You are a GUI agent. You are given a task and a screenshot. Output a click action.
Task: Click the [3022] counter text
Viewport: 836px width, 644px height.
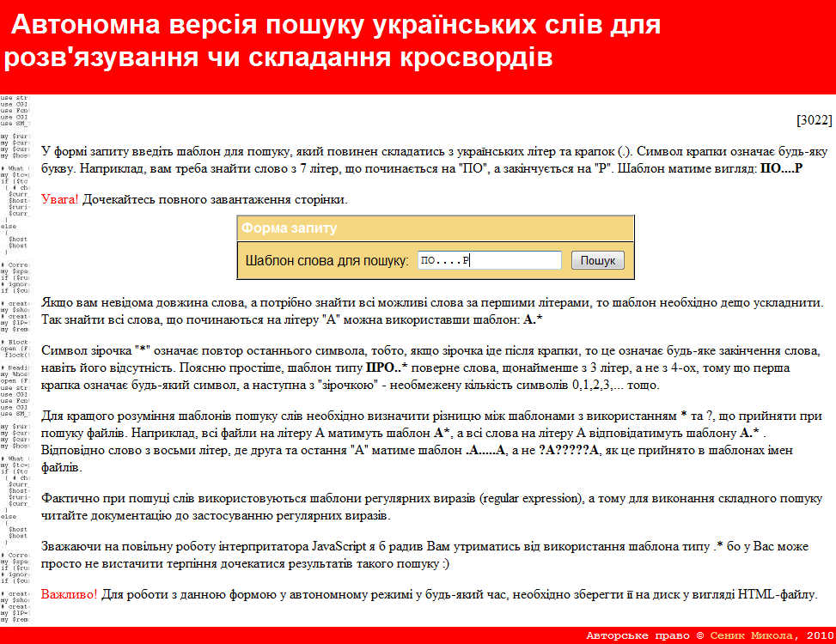coord(814,120)
